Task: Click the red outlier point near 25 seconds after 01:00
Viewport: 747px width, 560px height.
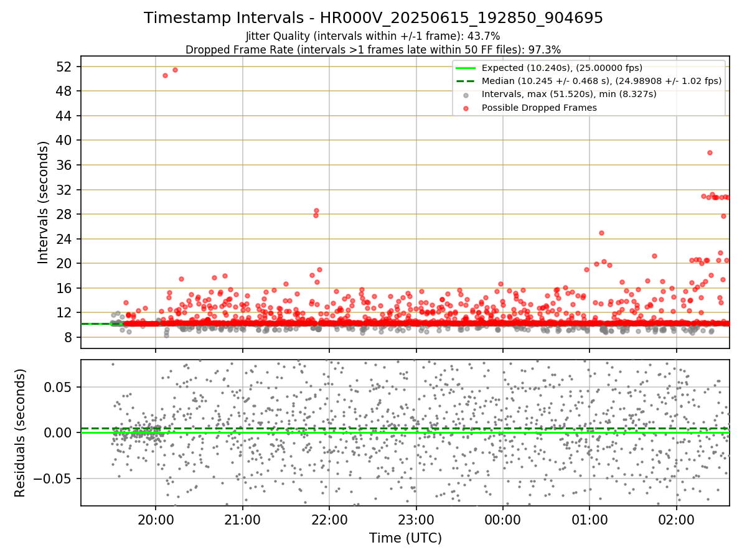Action: [601, 233]
